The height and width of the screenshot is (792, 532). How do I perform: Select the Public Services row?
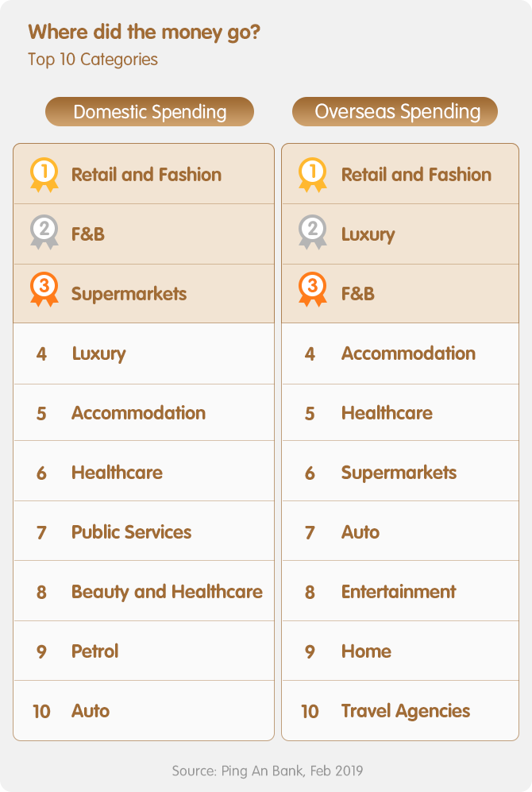(x=144, y=531)
